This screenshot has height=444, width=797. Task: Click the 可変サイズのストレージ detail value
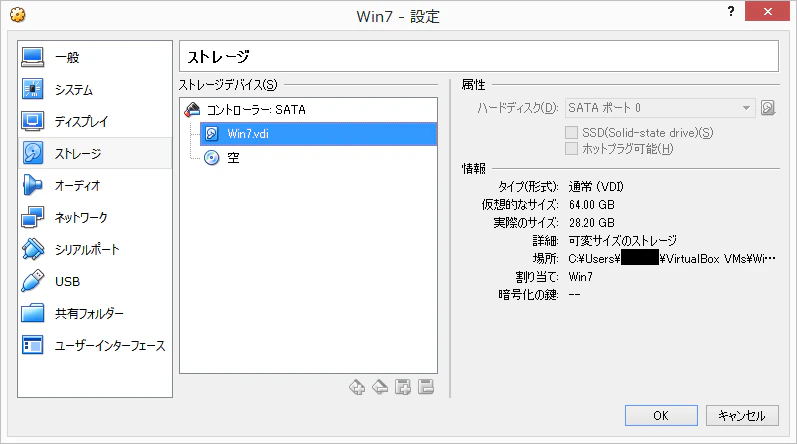pyautogui.click(x=623, y=240)
